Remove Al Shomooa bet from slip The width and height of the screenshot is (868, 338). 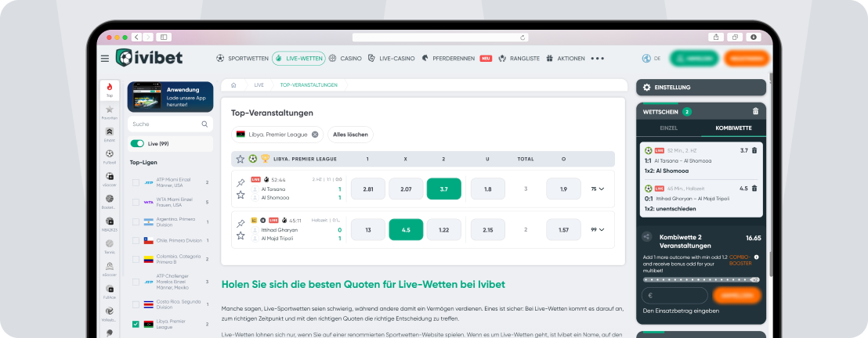pyautogui.click(x=754, y=150)
